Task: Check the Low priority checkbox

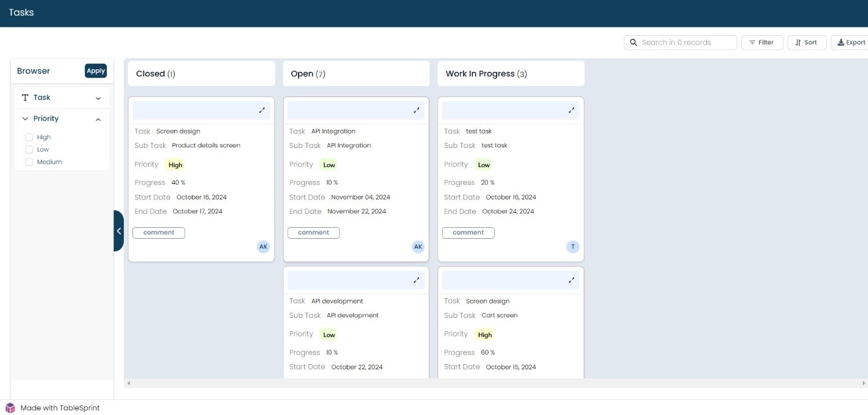Action: pos(29,149)
